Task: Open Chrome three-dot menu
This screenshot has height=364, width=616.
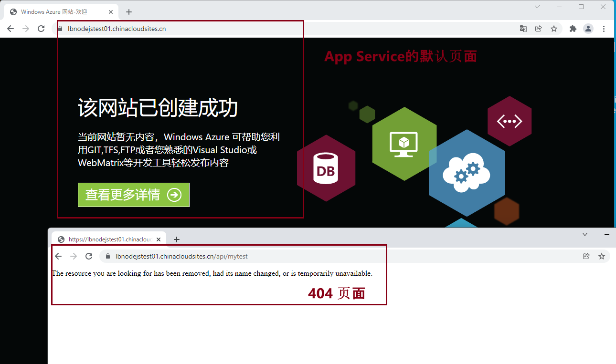Action: [x=604, y=29]
